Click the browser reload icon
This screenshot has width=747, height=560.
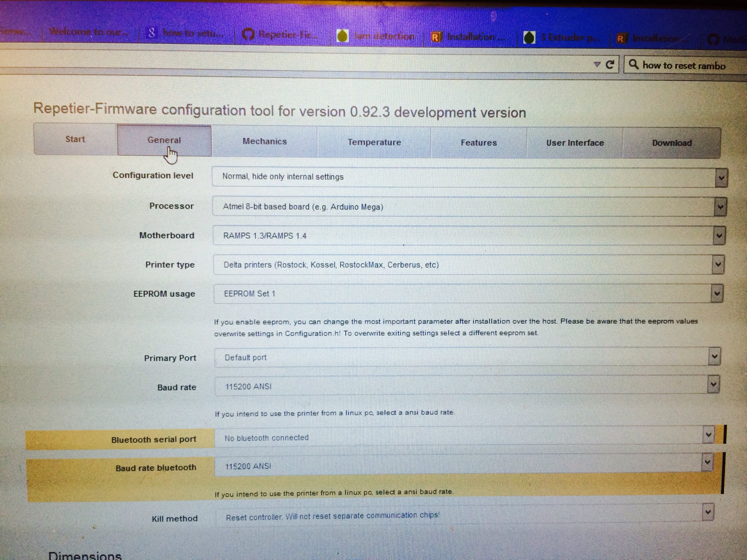tap(610, 65)
